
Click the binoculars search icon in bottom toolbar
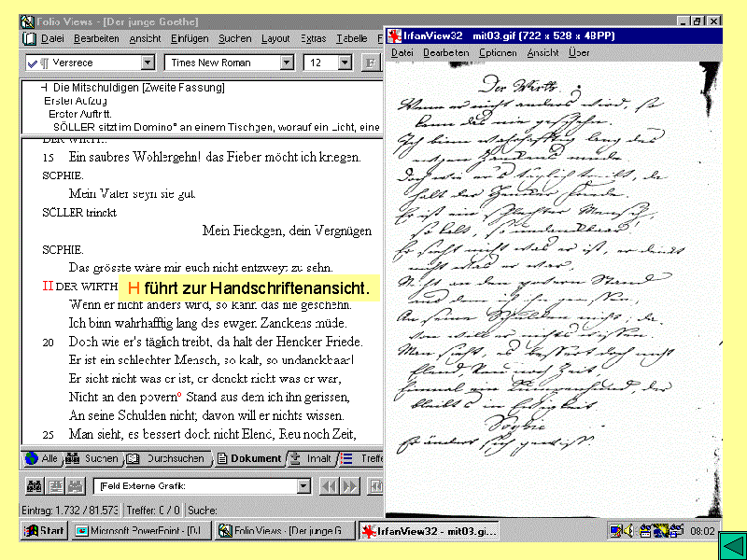[x=34, y=486]
